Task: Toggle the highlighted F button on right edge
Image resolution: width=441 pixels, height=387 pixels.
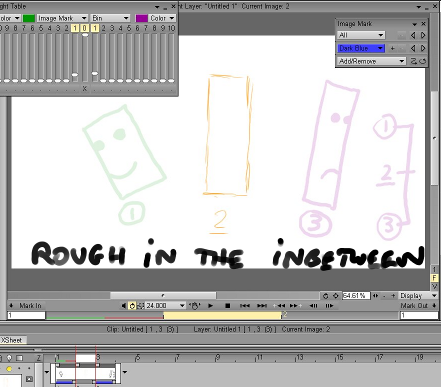Action: (434, 278)
